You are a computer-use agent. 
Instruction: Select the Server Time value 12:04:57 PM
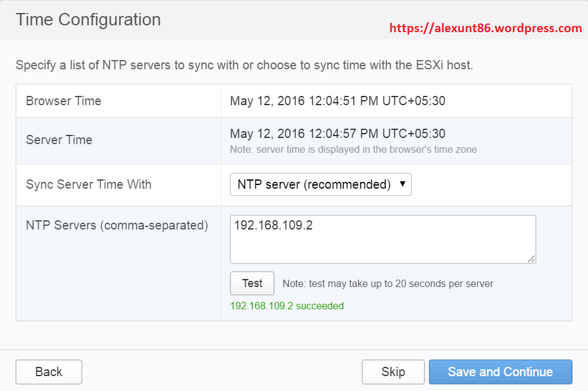337,134
